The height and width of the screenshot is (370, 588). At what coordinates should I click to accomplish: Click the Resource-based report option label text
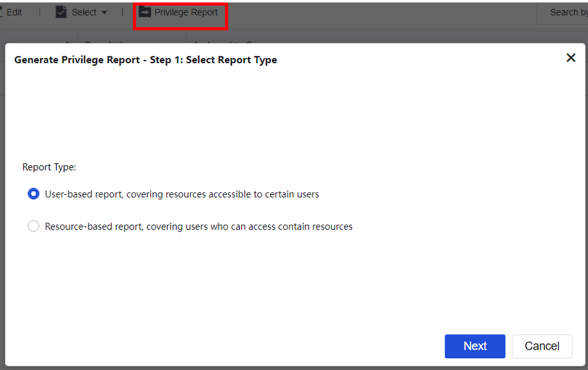tap(198, 226)
